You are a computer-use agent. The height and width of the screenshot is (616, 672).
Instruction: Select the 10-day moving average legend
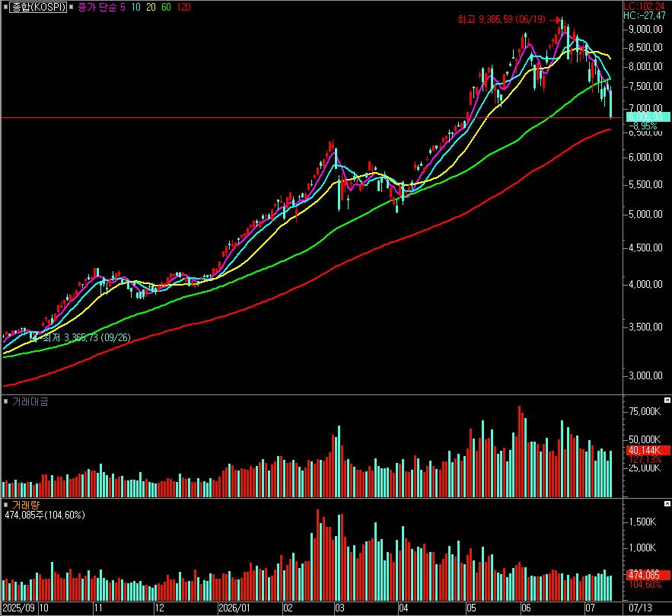click(x=136, y=8)
